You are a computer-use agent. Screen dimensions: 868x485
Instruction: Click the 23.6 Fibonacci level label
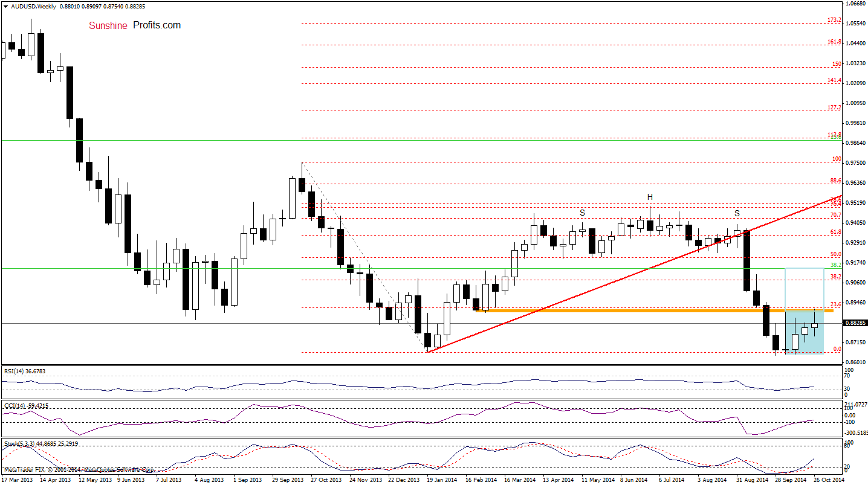click(836, 304)
